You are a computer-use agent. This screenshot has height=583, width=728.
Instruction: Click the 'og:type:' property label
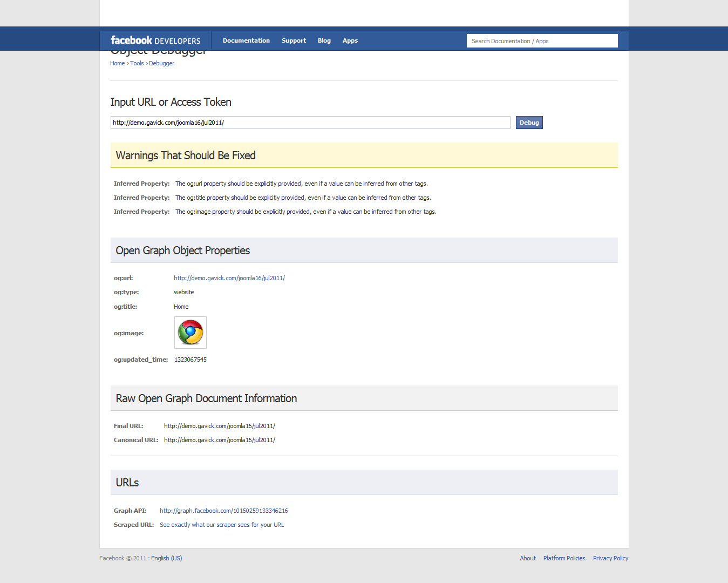pyautogui.click(x=126, y=292)
